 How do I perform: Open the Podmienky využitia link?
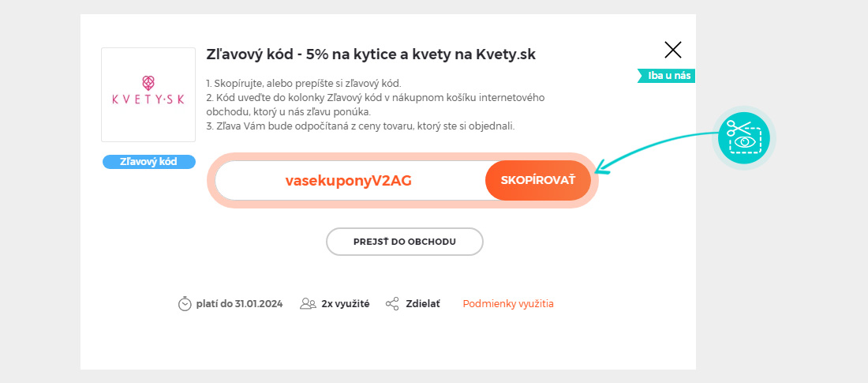(x=508, y=304)
